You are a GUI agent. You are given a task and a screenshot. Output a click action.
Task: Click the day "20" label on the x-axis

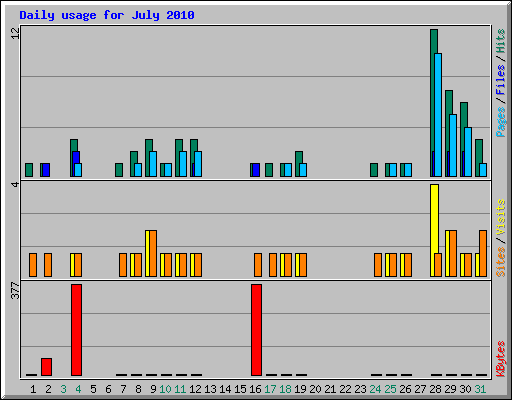(315, 389)
